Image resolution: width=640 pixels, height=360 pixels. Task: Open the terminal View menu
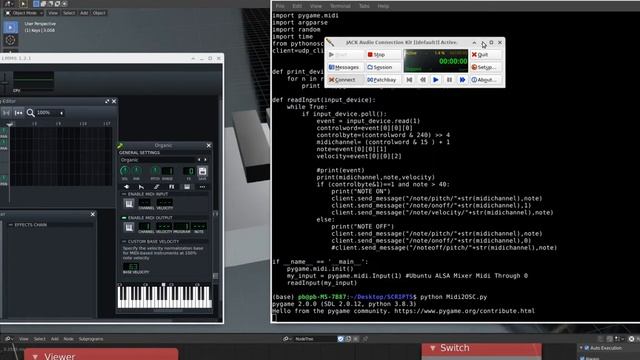tap(316, 6)
